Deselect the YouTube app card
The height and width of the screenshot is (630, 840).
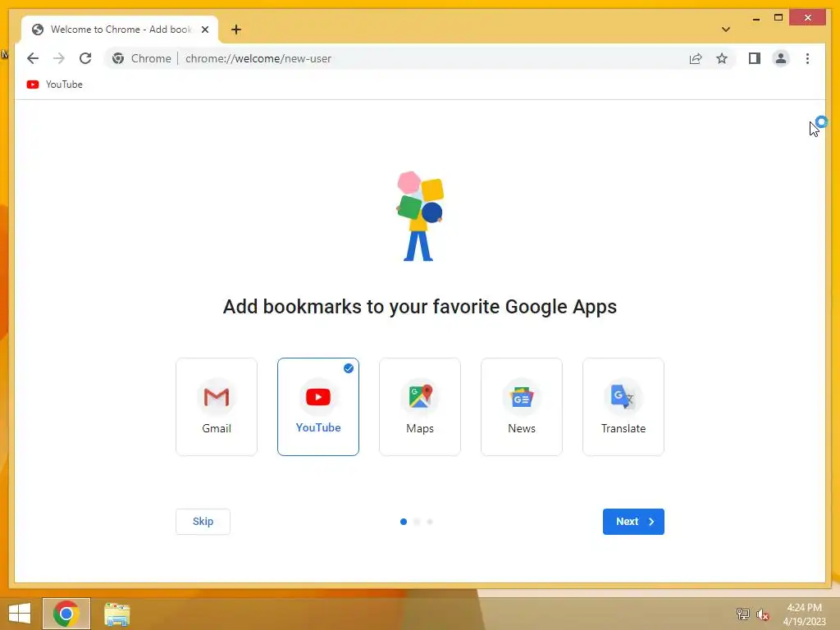(x=318, y=407)
